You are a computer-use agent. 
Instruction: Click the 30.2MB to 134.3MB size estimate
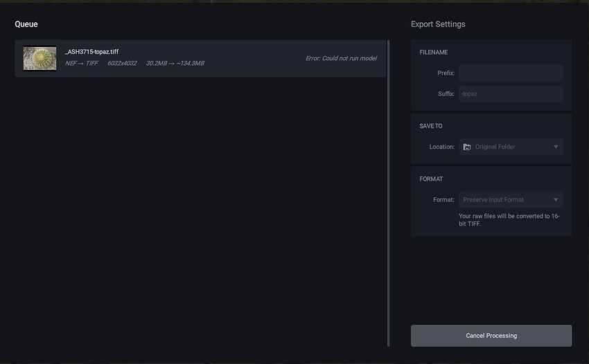(x=175, y=64)
